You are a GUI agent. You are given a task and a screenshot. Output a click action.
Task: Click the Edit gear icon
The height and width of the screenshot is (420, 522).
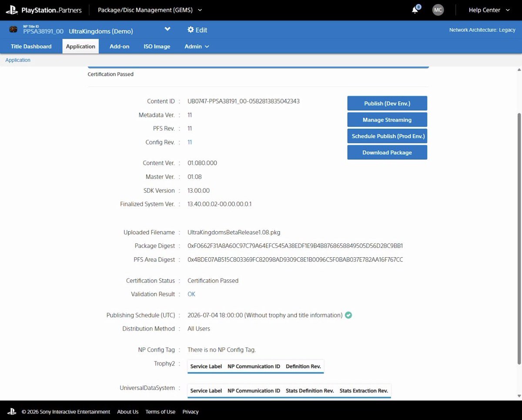click(191, 30)
